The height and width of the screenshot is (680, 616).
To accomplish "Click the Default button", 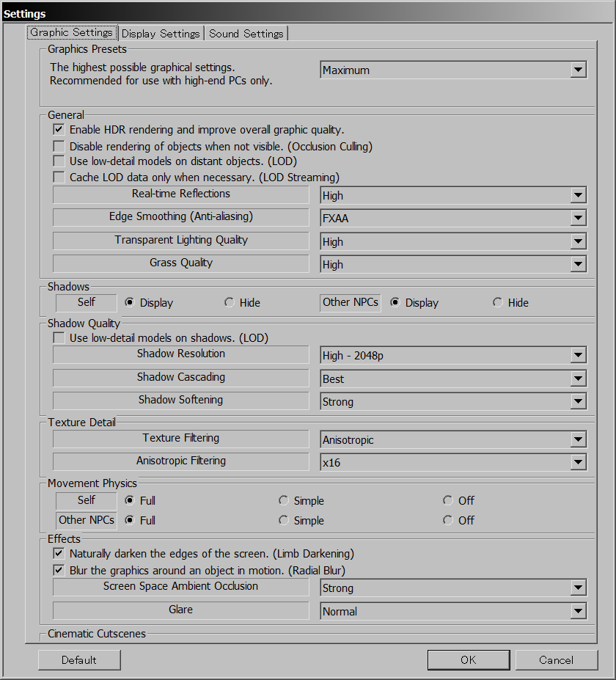I will click(x=79, y=660).
